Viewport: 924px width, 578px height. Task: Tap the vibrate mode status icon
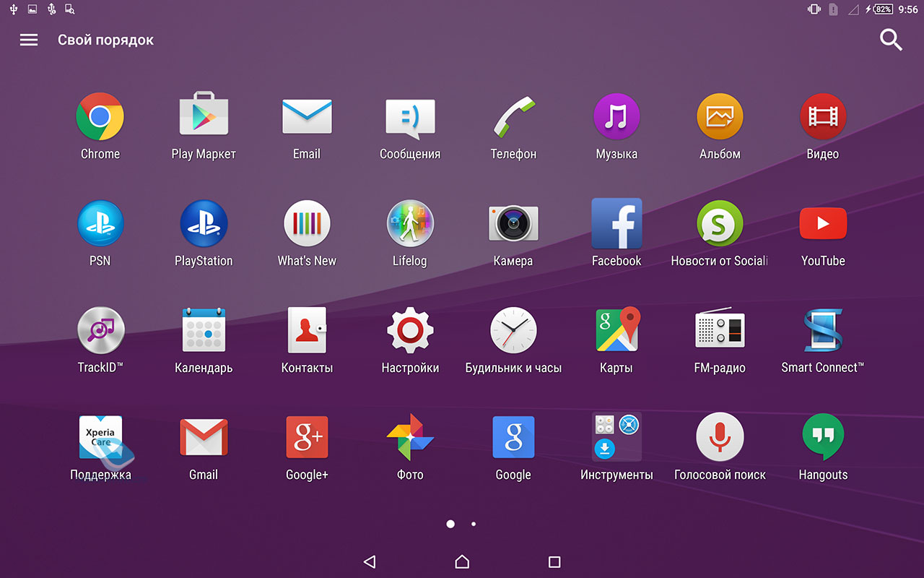coord(815,9)
